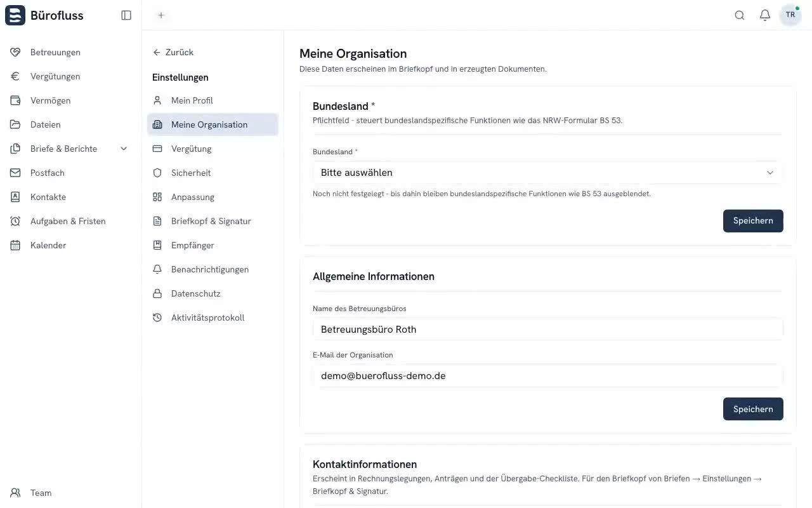Viewport: 812px width, 508px height.
Task: Collapse the sidebar with the panel icon
Action: tap(126, 15)
